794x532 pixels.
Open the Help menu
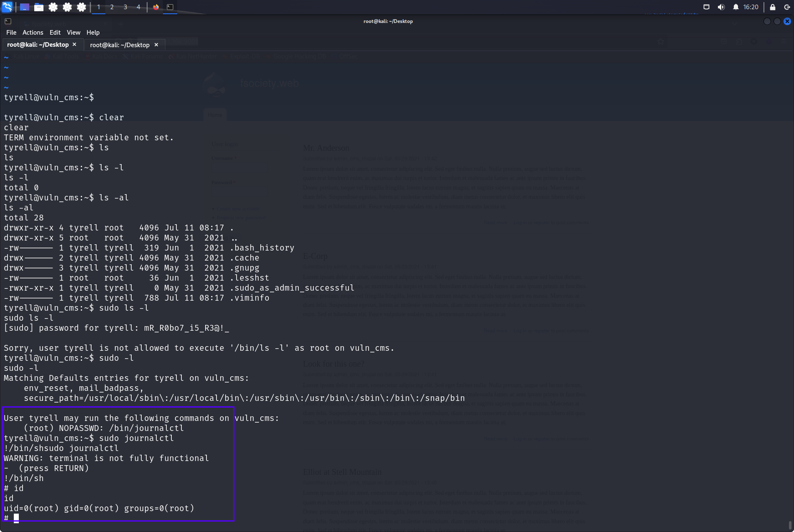pos(93,32)
